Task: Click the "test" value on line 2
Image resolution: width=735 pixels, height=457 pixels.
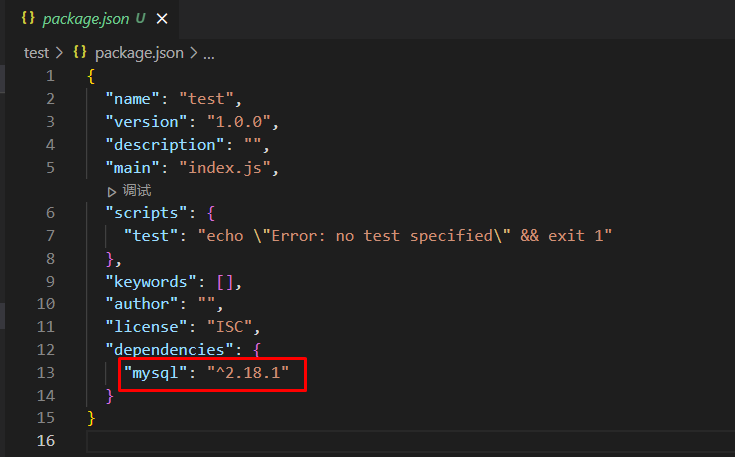Action: [x=206, y=99]
